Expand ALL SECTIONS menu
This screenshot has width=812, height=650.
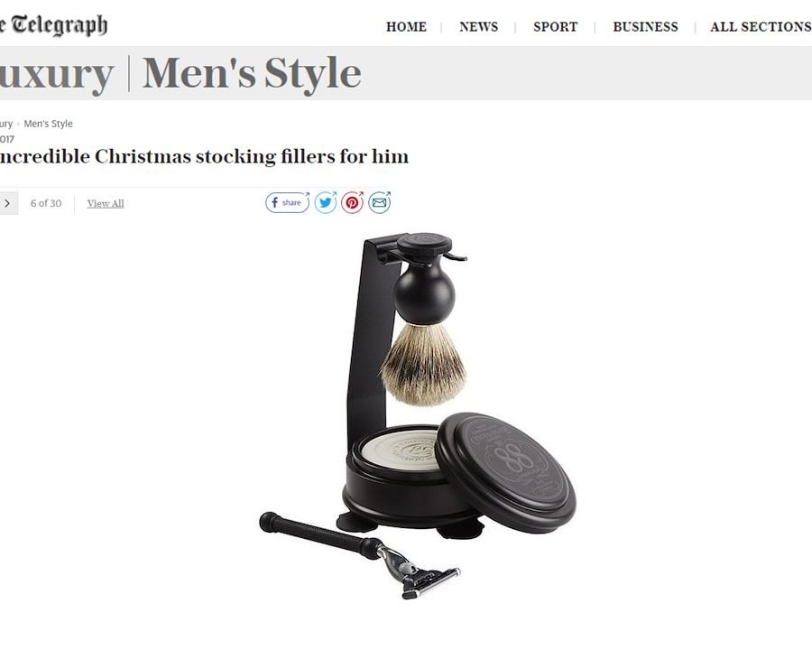pos(761,27)
